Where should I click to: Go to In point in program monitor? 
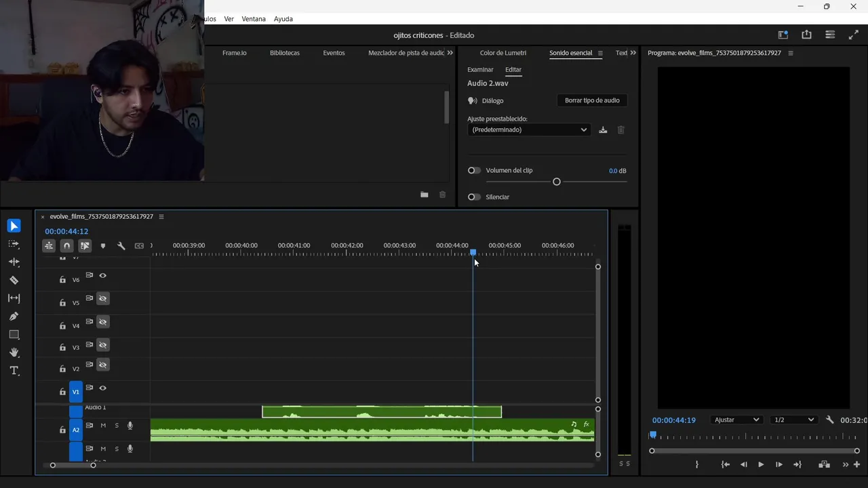pos(726,465)
